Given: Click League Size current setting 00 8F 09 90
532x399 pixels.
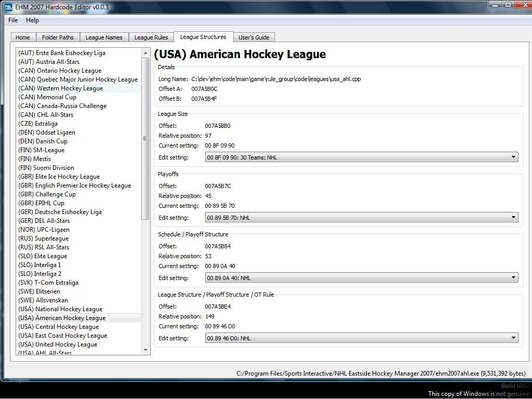Looking at the screenshot, I should (x=220, y=145).
